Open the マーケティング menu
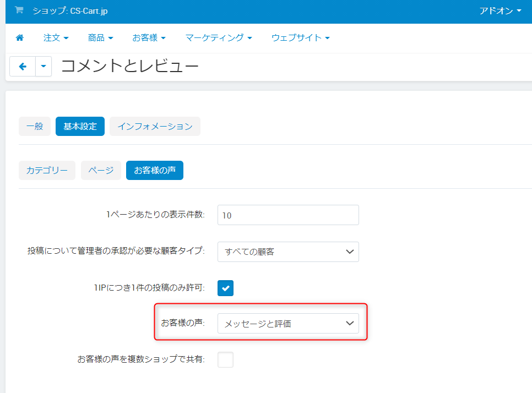The image size is (532, 393). click(x=219, y=38)
